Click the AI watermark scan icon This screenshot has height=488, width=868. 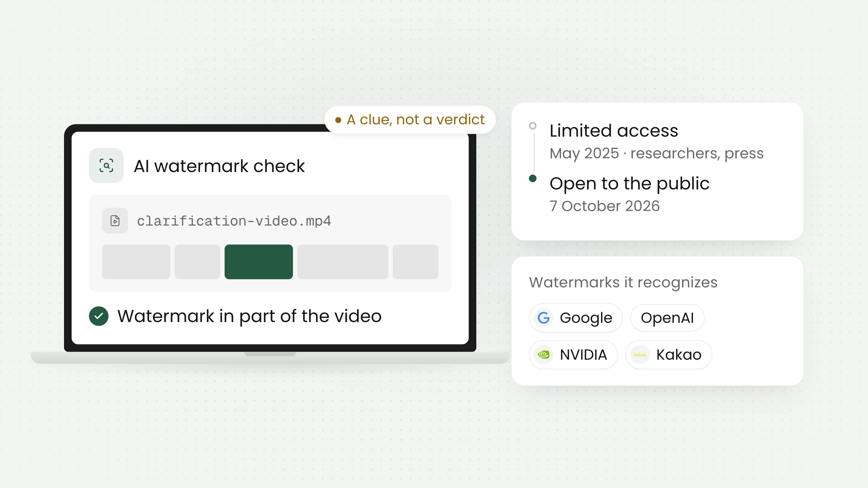pos(106,166)
